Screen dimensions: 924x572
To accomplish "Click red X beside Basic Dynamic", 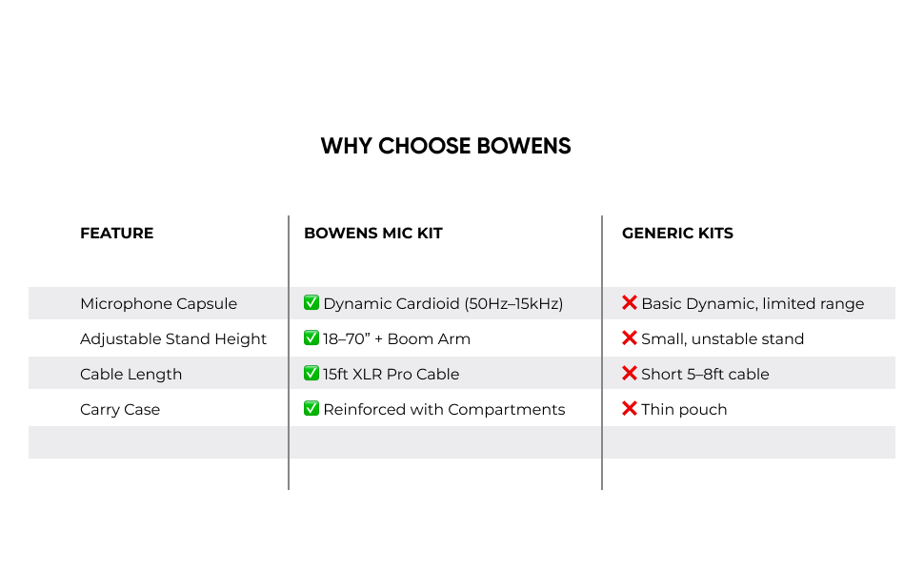I will [x=630, y=303].
